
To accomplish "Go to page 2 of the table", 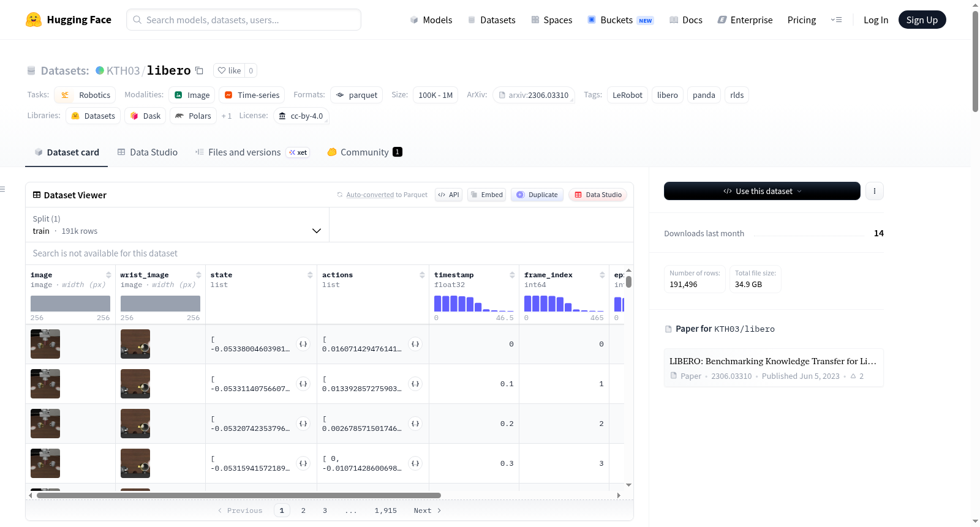I will [303, 510].
